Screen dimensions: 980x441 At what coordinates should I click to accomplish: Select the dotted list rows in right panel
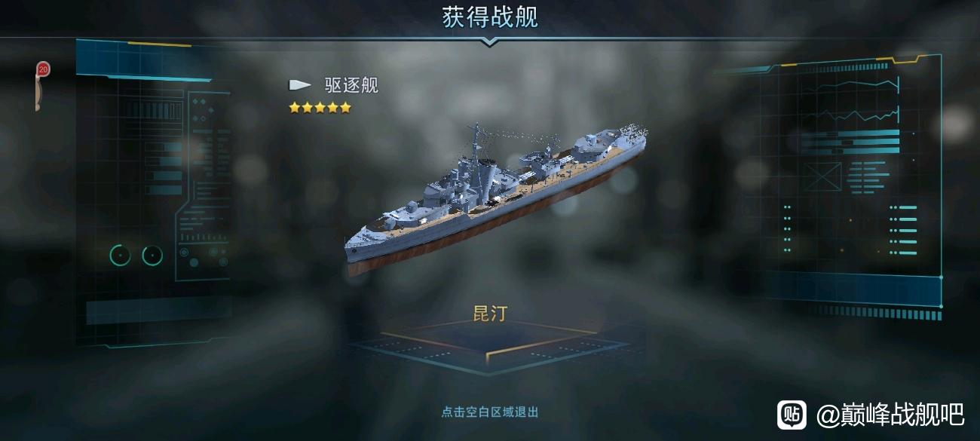pos(850,228)
